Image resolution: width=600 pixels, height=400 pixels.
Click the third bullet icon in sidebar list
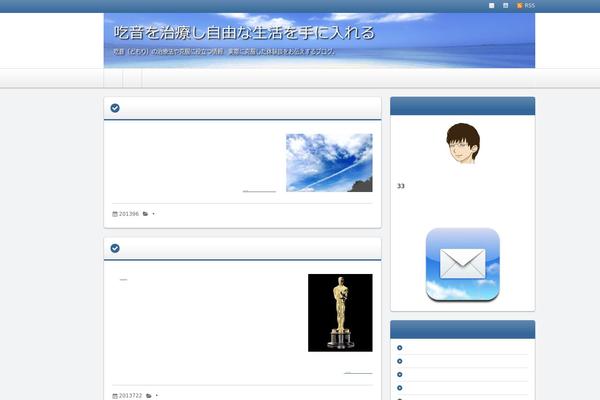399,375
